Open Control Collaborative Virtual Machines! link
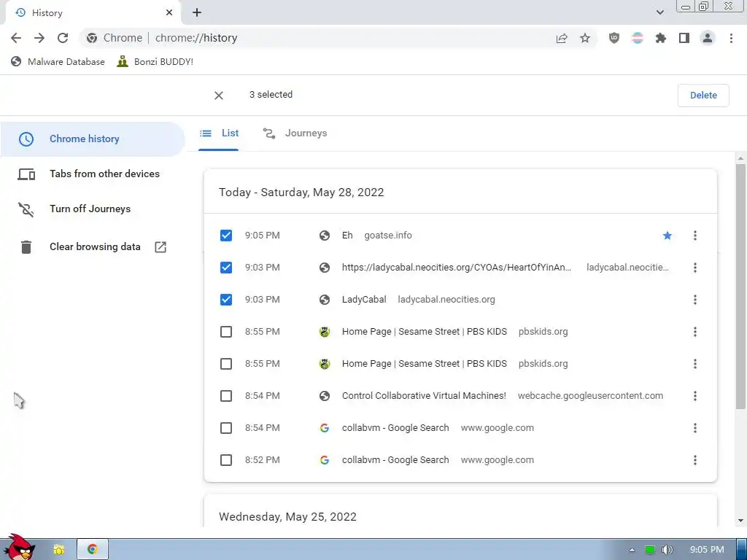Viewport: 747px width, 560px height. 424,396
